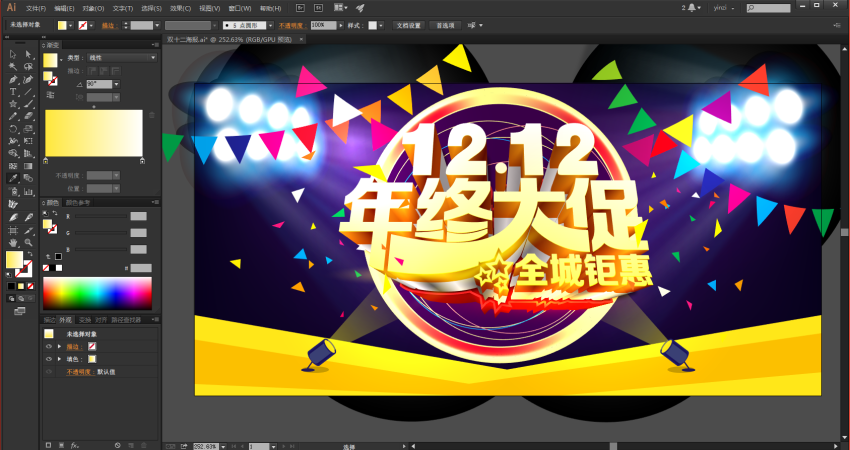Toggle visibility of 填色 appearance row

[49, 359]
